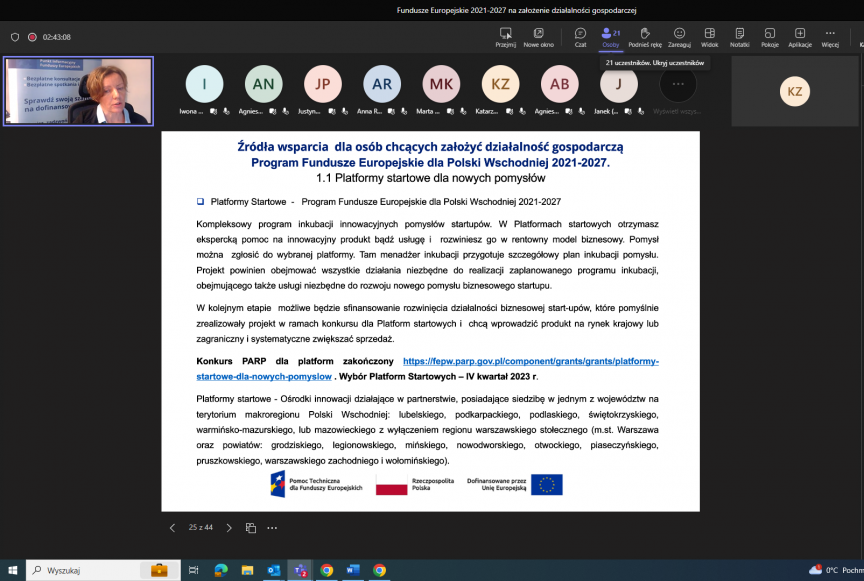Click the Przejmij (take control) button
The height and width of the screenshot is (581, 864).
point(505,37)
